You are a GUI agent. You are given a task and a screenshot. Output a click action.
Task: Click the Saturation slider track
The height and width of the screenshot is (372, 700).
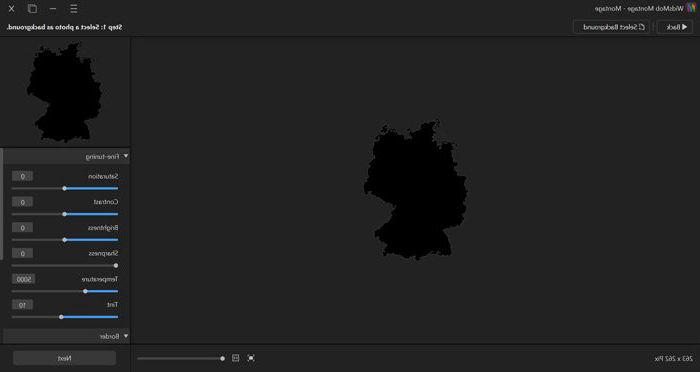click(65, 188)
